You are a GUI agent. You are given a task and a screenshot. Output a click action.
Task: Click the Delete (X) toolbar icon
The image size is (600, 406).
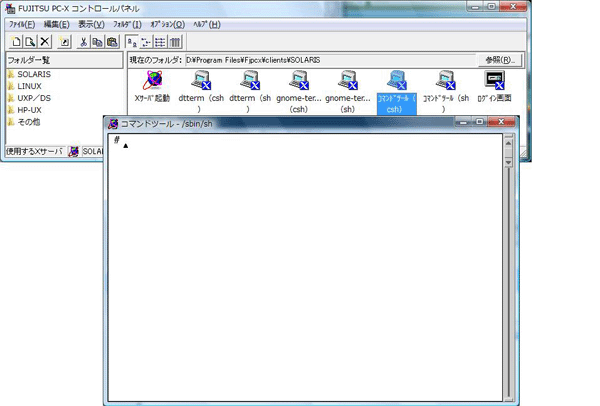pos(45,41)
